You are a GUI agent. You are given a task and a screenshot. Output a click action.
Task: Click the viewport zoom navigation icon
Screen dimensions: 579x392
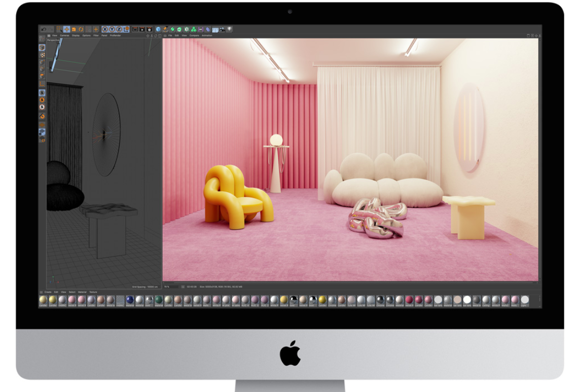coord(152,36)
